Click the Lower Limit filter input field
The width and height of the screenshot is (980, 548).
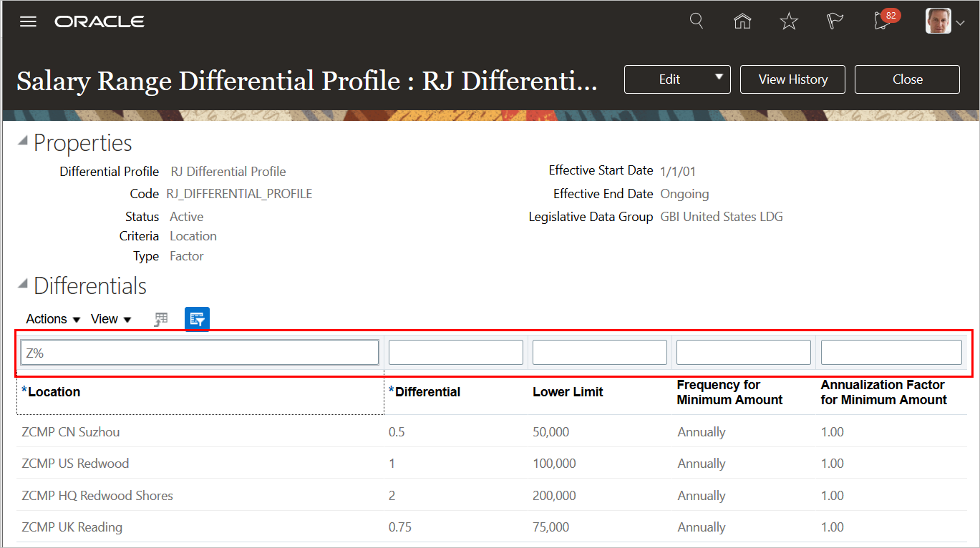(600, 353)
